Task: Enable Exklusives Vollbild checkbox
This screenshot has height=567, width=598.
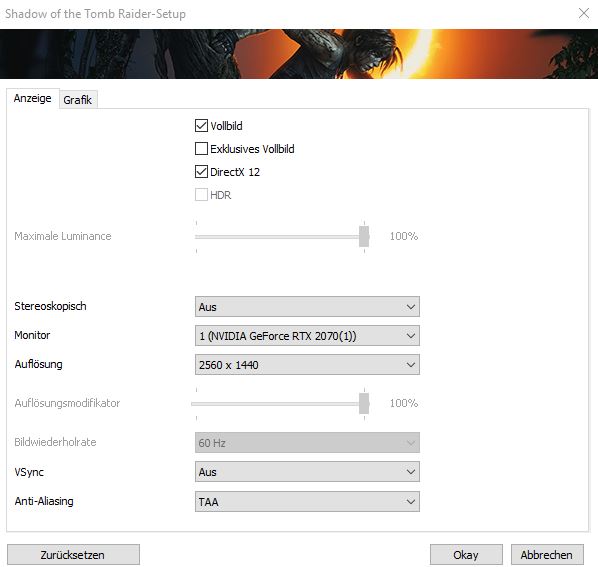Action: point(201,149)
